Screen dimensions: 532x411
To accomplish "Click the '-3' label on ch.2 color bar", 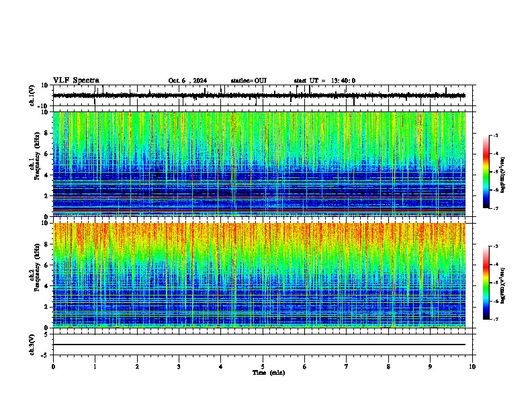I will pos(496,246).
